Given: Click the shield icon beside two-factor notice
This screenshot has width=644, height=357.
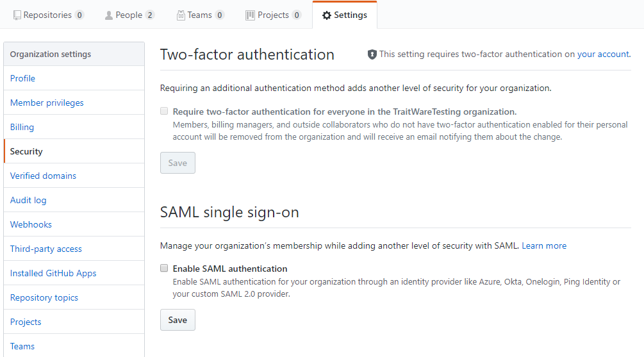Looking at the screenshot, I should [372, 54].
